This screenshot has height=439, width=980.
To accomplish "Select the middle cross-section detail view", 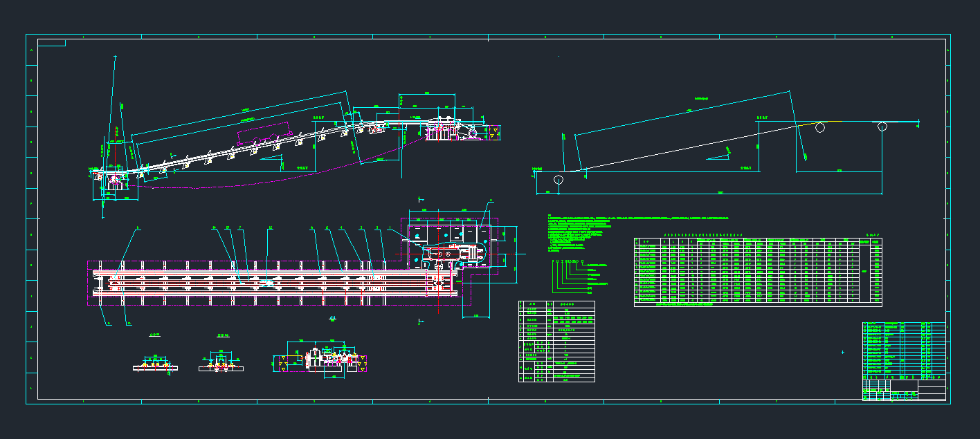I will [221, 363].
